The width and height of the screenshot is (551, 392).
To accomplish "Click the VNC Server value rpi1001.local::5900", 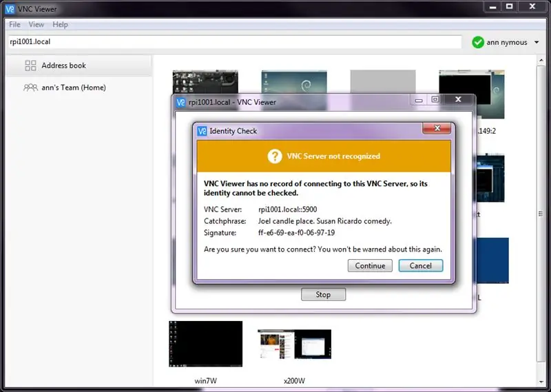I will pos(287,209).
